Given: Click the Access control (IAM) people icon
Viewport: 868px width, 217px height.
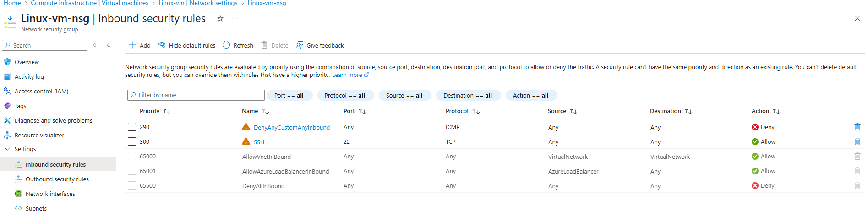Looking at the screenshot, I should pyautogui.click(x=7, y=91).
